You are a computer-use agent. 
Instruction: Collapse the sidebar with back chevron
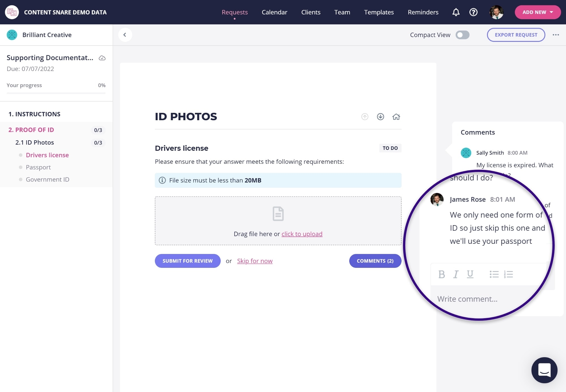point(125,35)
